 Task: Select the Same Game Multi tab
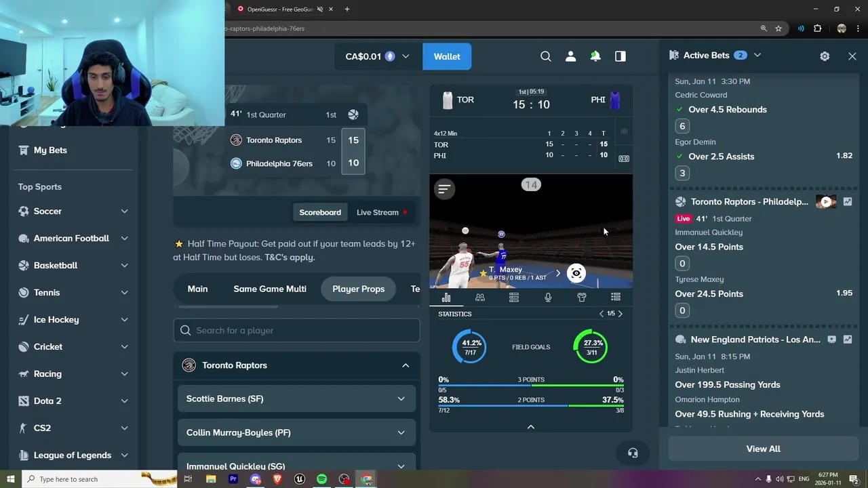[270, 289]
